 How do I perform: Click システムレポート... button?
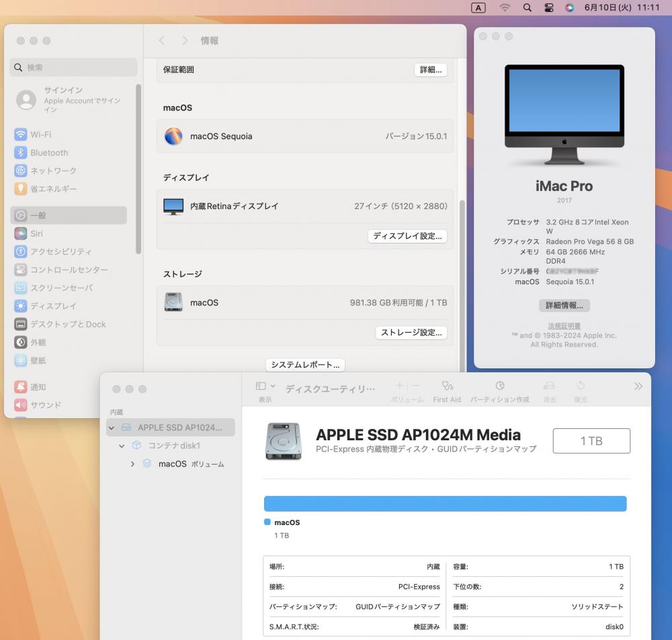point(305,365)
